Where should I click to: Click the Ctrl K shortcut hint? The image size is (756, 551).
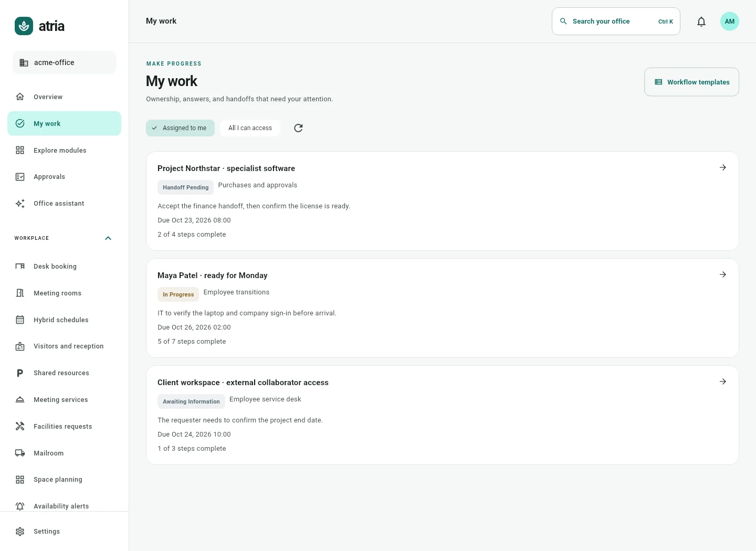point(666,22)
